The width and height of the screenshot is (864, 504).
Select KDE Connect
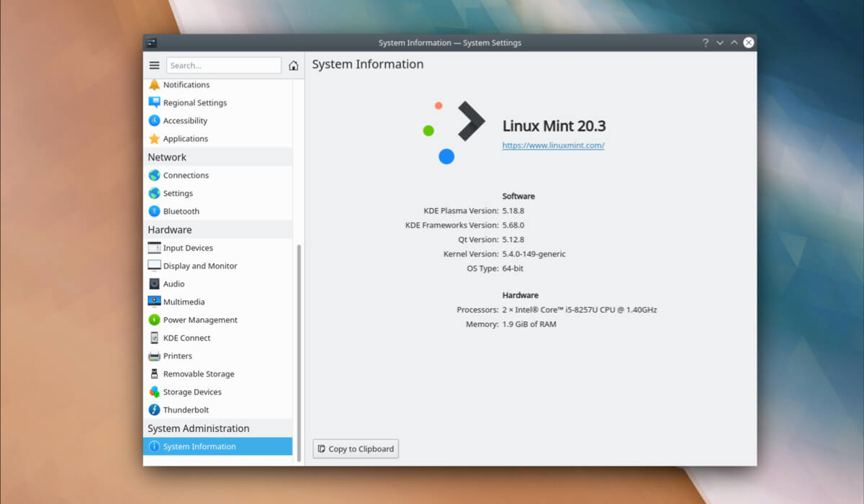pos(218,338)
